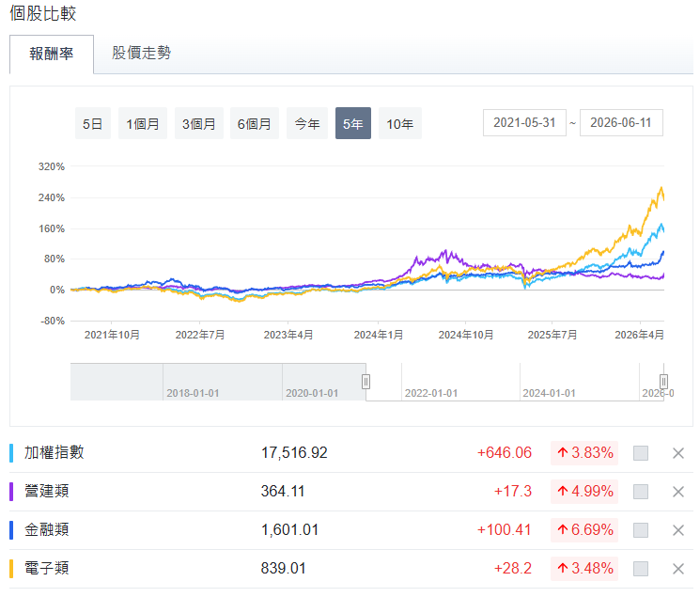Click the 3.83% gain badge

[584, 452]
